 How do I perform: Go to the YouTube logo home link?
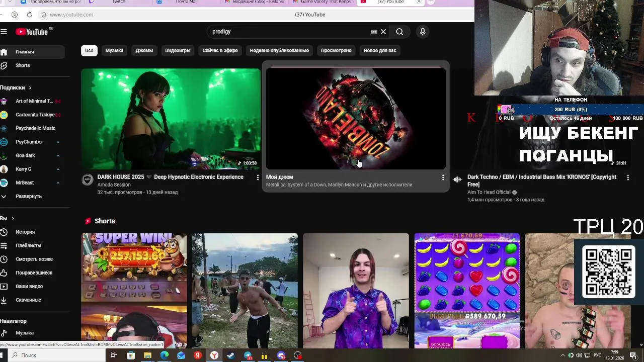[31, 32]
